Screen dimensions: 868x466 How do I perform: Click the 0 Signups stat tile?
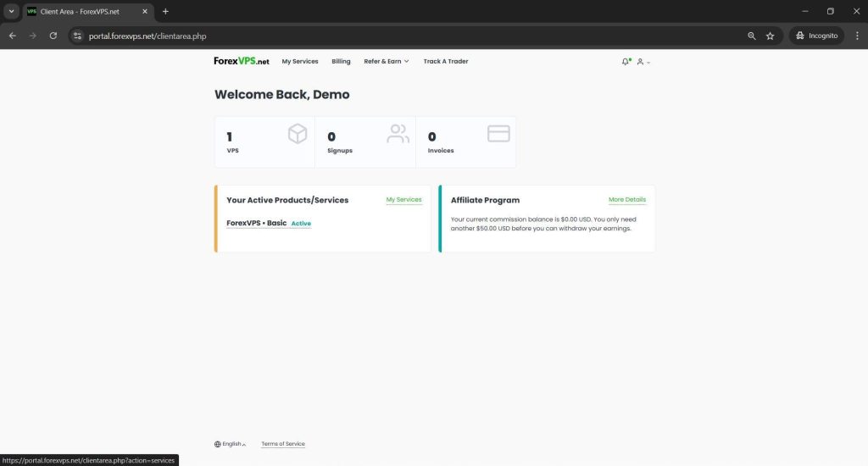[365, 141]
